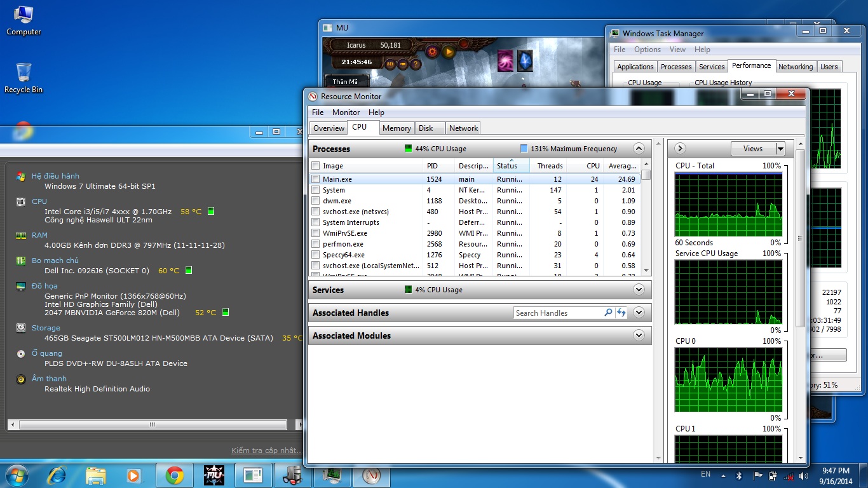The image size is (868, 488).
Task: Check the box for dwm.exe process
Action: click(x=316, y=201)
